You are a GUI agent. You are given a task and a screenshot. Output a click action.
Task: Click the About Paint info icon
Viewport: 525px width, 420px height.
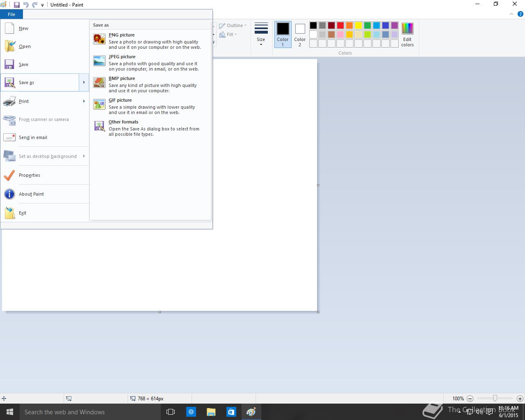(9, 194)
